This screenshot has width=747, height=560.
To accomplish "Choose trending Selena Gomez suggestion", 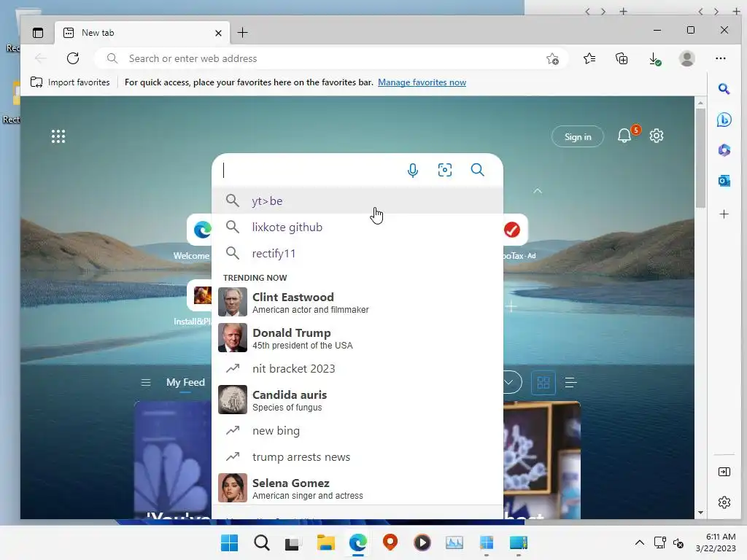I will click(x=357, y=488).
